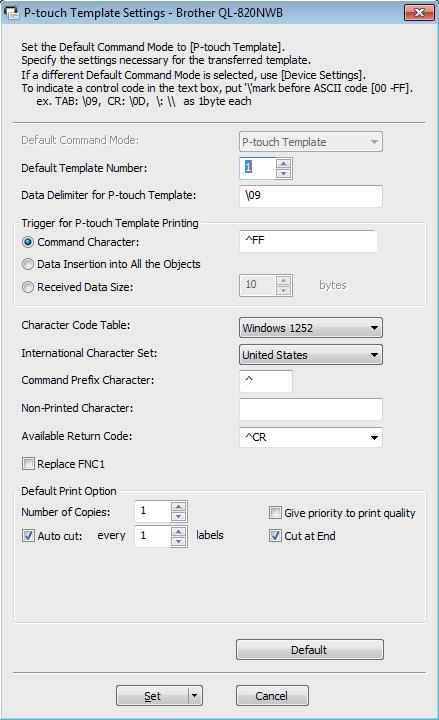439x720 pixels.
Task: Click the Received Data Size up arrow
Action: tap(284, 280)
